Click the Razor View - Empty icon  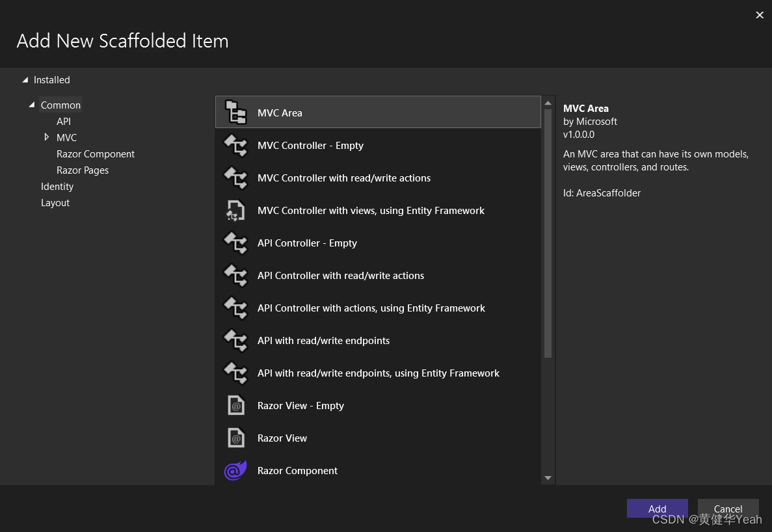point(235,406)
